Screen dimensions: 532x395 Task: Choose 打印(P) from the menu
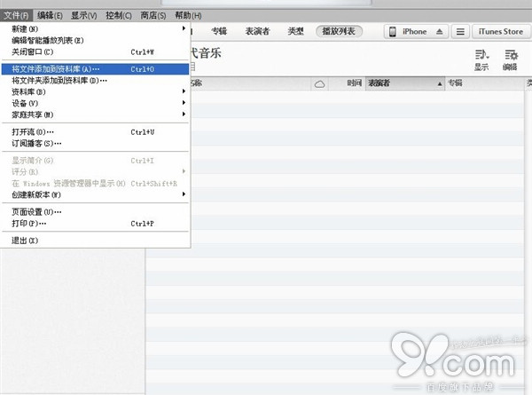pos(95,224)
